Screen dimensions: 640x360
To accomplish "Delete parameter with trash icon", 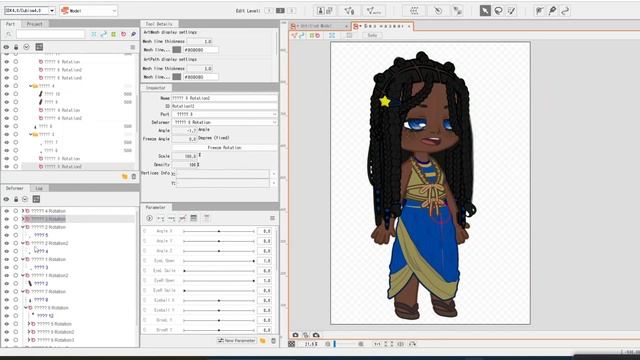I will pyautogui.click(x=273, y=340).
